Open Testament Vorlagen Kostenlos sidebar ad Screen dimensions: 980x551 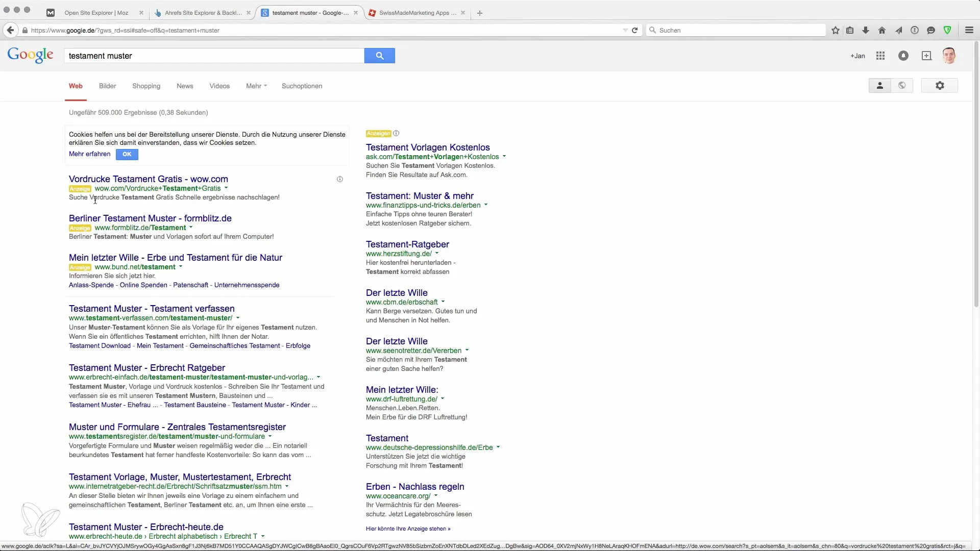coord(428,147)
